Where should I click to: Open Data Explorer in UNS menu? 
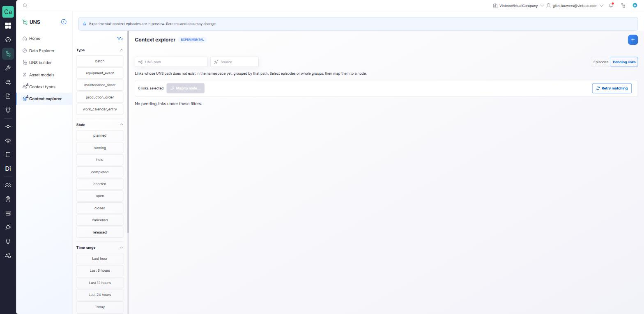[41, 51]
